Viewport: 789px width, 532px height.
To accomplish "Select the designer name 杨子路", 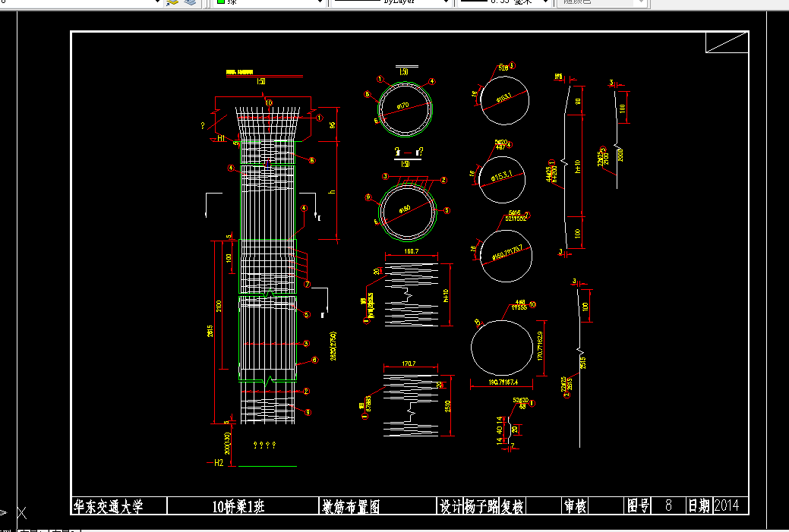I will (x=481, y=506).
